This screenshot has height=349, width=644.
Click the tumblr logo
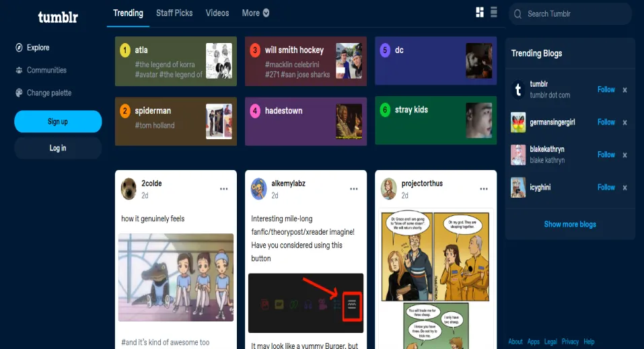[58, 17]
